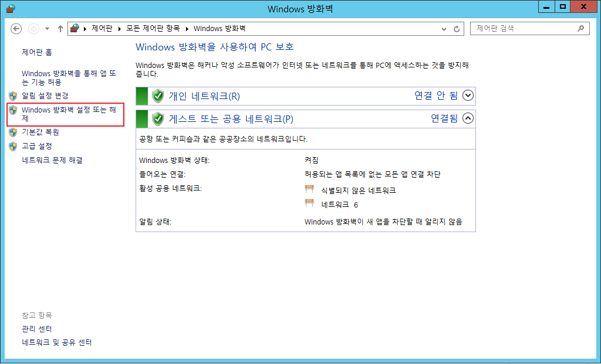Image resolution: width=601 pixels, height=364 pixels.
Task: Click green shield icon of 게스트 또는 공용 네트워크
Action: (x=157, y=119)
